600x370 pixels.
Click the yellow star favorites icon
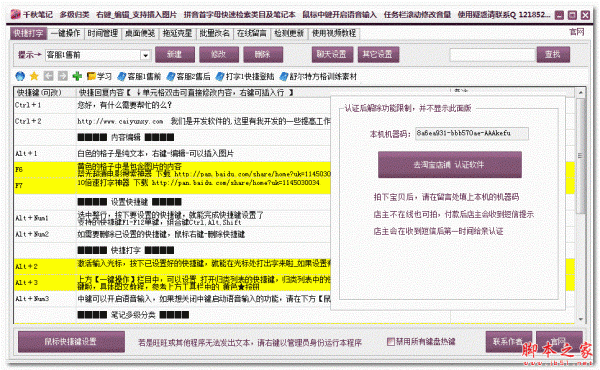pos(34,77)
